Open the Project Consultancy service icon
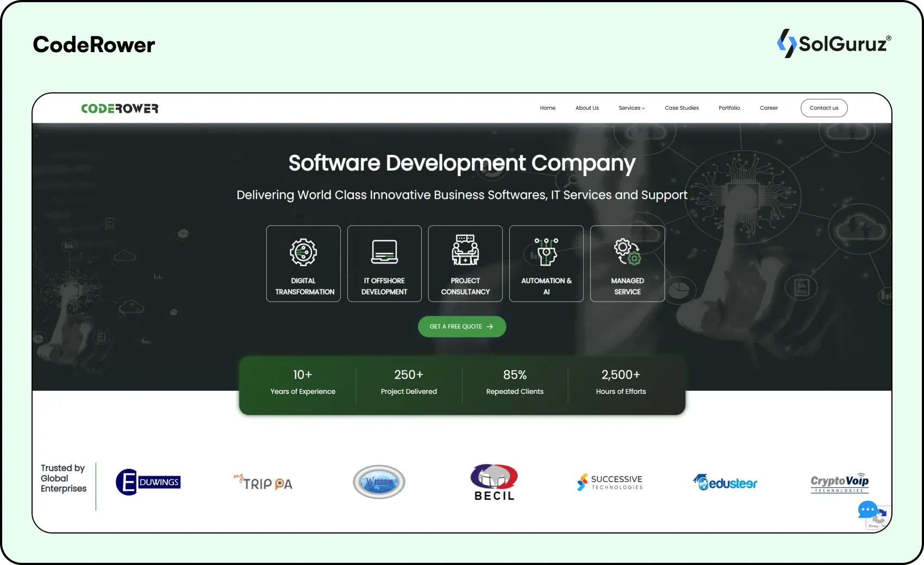Viewport: 924px width, 565px height. click(x=465, y=251)
